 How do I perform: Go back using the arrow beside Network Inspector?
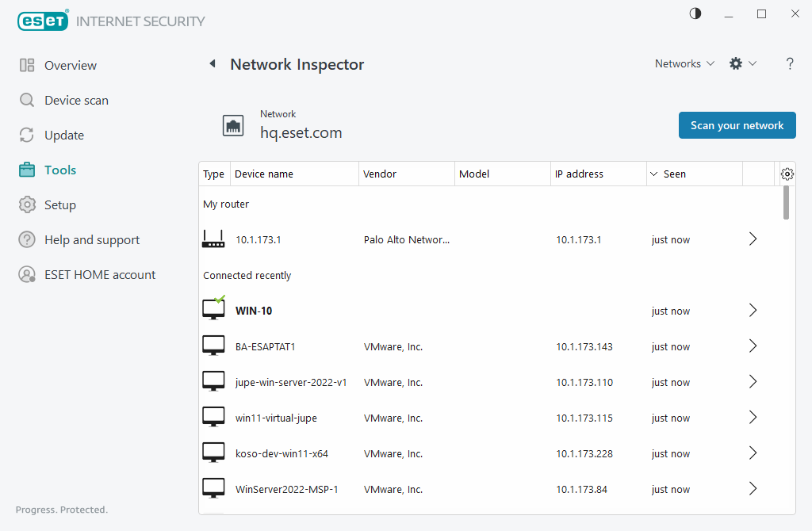(x=213, y=63)
